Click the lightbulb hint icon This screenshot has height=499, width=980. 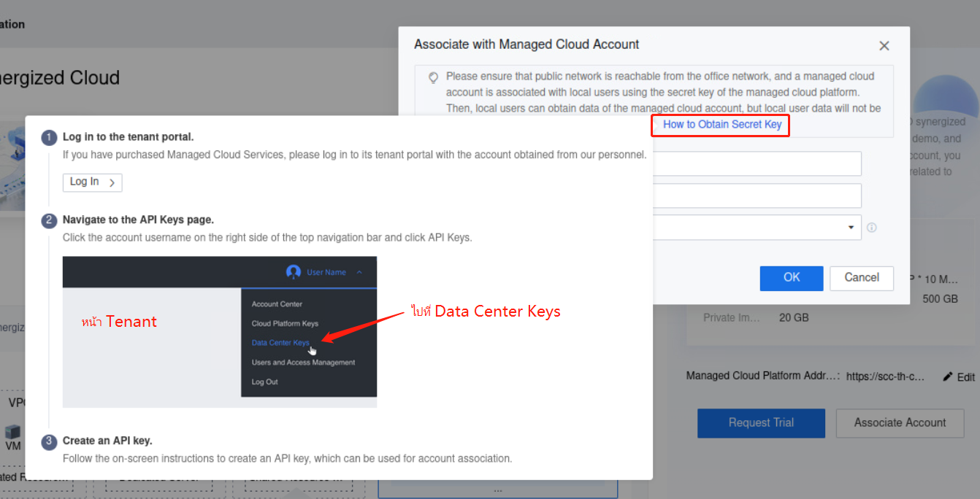tap(433, 77)
